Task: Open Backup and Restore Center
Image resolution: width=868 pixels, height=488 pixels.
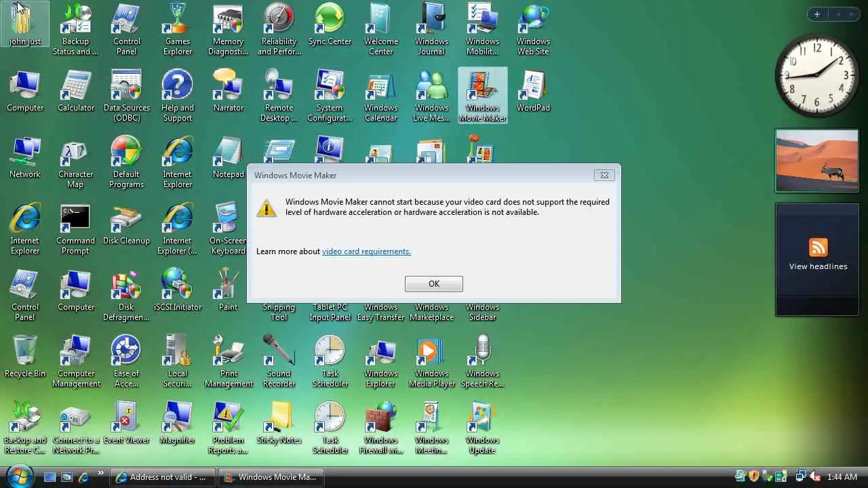Action: pos(25,428)
